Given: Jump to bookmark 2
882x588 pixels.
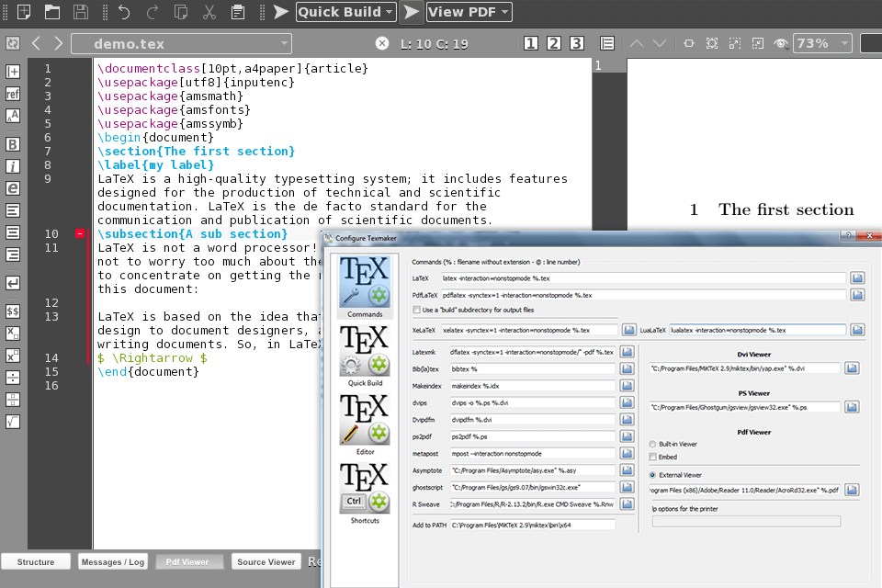Looking at the screenshot, I should 553,43.
